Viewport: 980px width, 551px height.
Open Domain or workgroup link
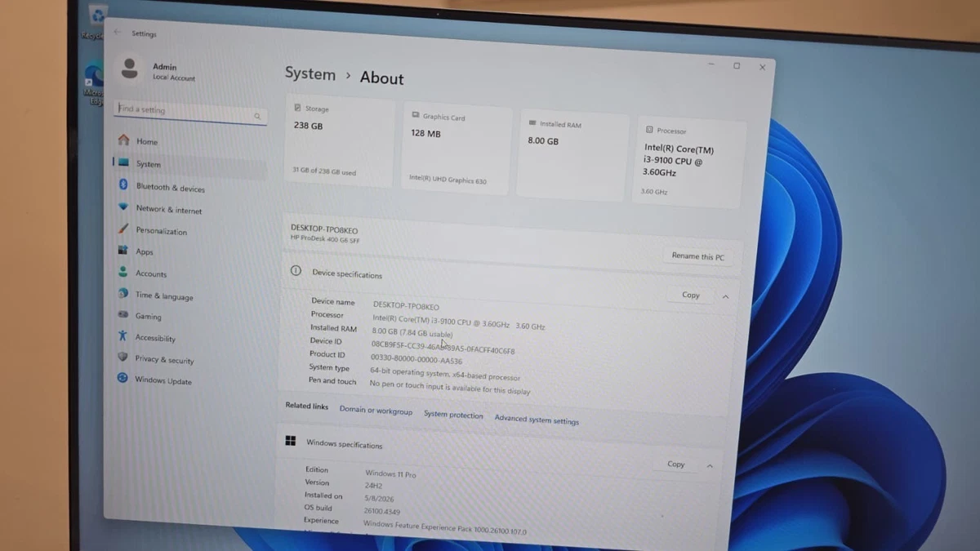click(x=376, y=411)
